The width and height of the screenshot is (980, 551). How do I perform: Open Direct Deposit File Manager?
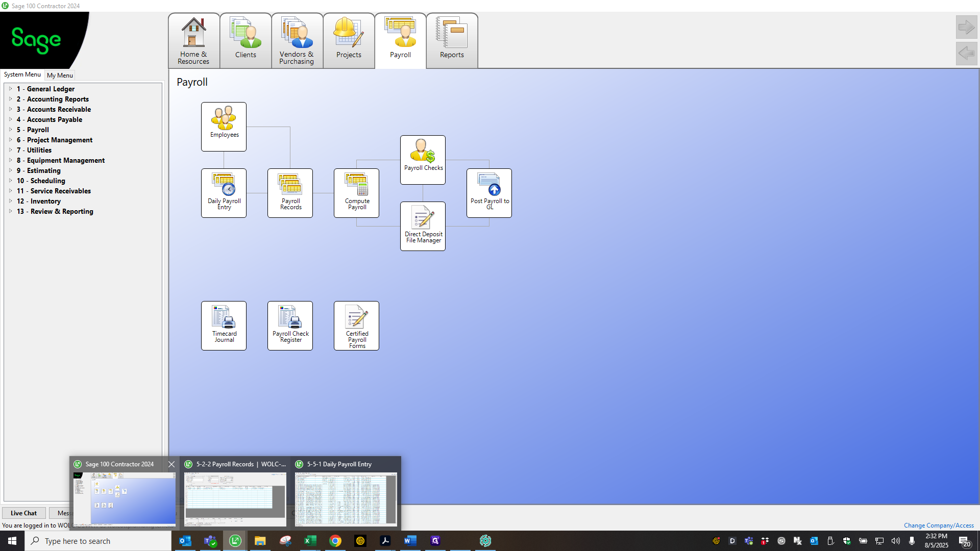click(x=423, y=226)
